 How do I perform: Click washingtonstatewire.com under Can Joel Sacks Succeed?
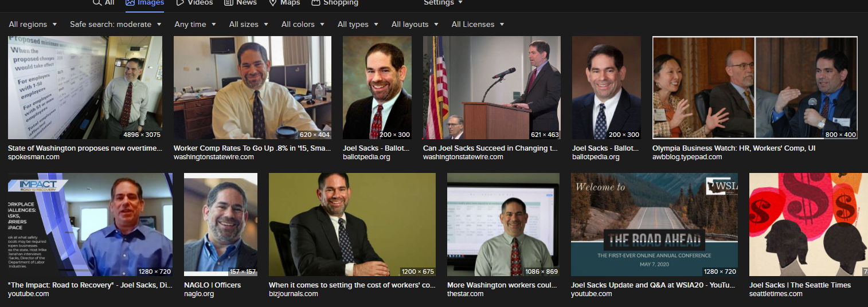coord(463,157)
